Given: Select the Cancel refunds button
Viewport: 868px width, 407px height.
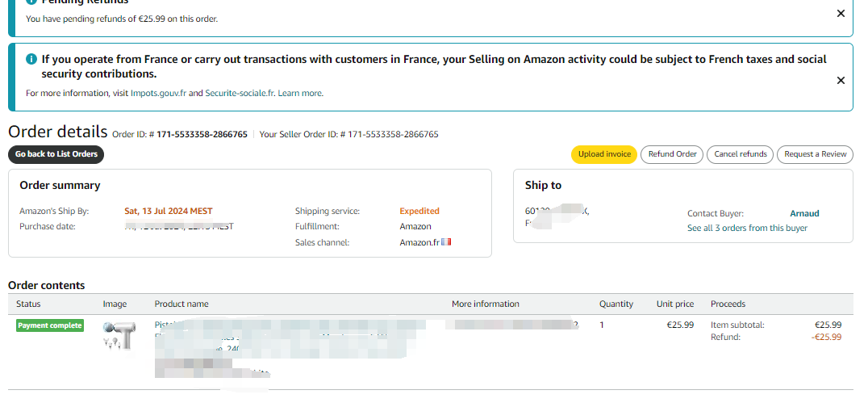Looking at the screenshot, I should coord(740,154).
